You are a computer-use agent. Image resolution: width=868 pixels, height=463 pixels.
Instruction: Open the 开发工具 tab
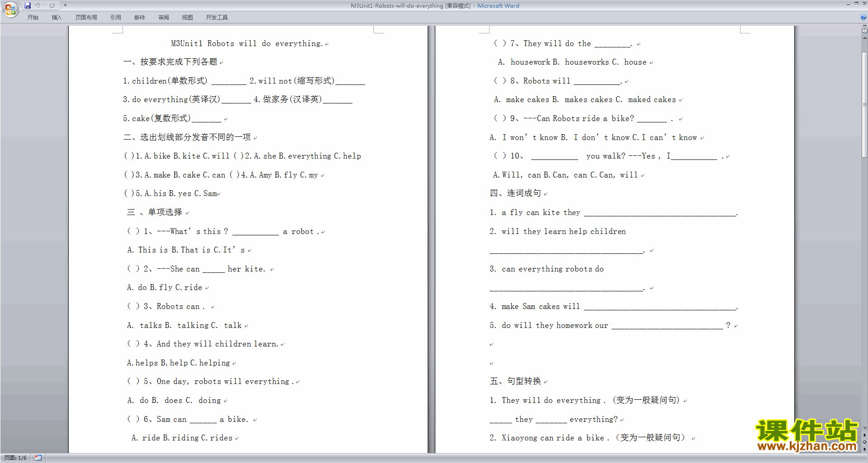(217, 17)
